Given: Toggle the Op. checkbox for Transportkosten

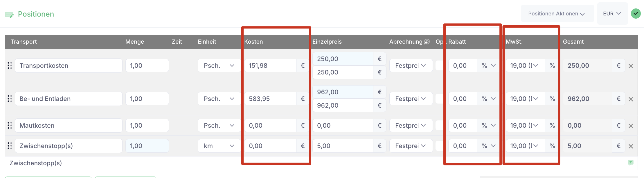Looking at the screenshot, I should coord(439,66).
